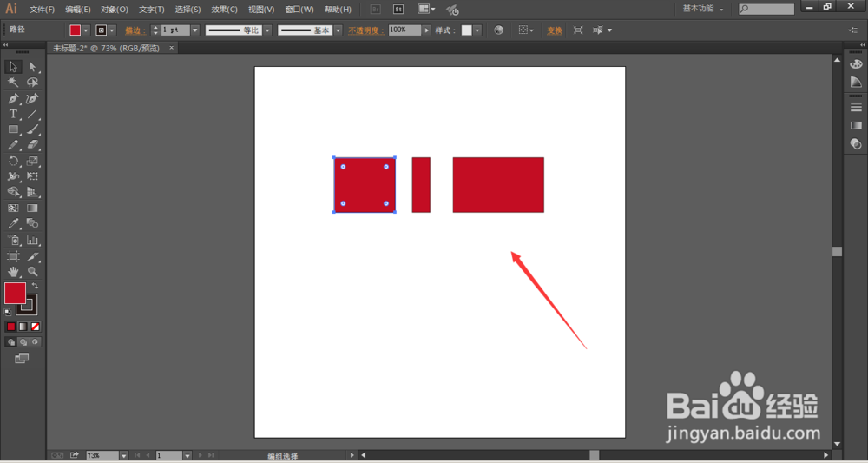868x463 pixels.
Task: Enable Draw Inside mode
Action: [x=36, y=342]
